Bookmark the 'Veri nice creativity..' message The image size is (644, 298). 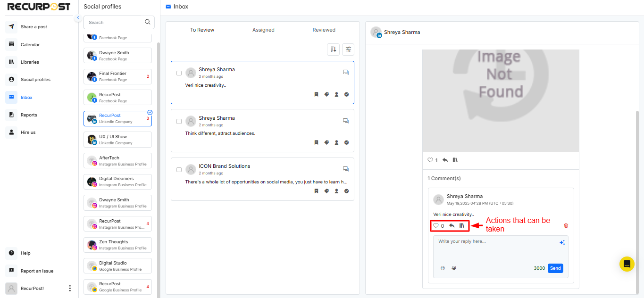317,94
